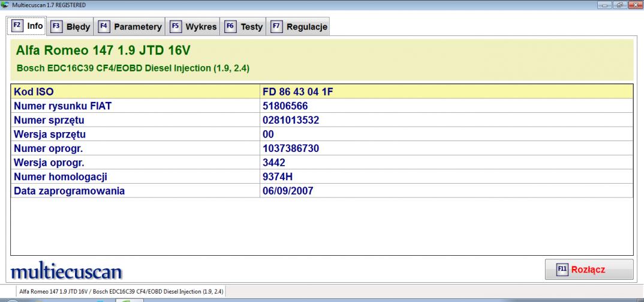Select the value FD 86 43 04 1F
The width and height of the screenshot is (644, 302).
[298, 92]
